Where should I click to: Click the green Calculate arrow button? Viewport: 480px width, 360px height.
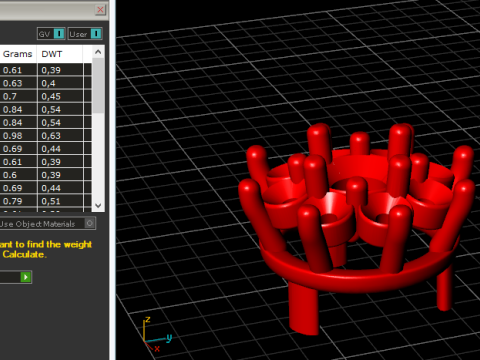tap(26, 277)
